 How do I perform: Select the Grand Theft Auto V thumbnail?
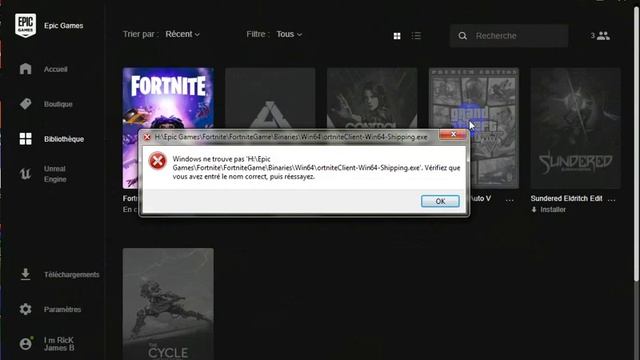[x=474, y=98]
